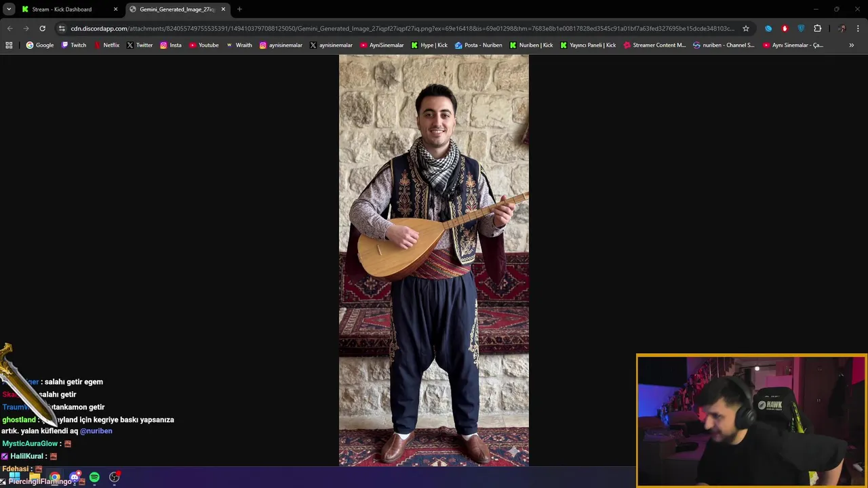Screen dimensions: 868x488
Task: Open the Chrome three-dot menu
Action: coord(858,28)
